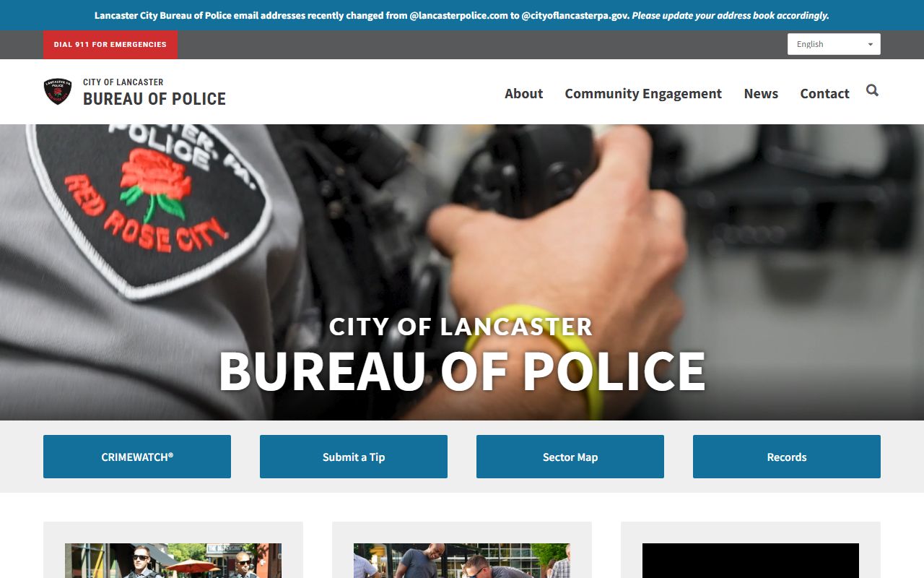924x578 pixels.
Task: Open the community gathering photo thumbnail
Action: (462, 561)
